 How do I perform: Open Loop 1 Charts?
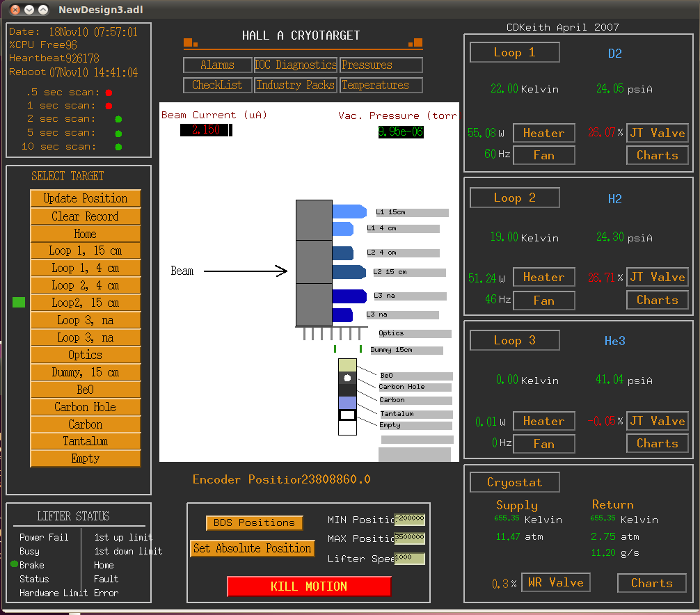pos(657,155)
